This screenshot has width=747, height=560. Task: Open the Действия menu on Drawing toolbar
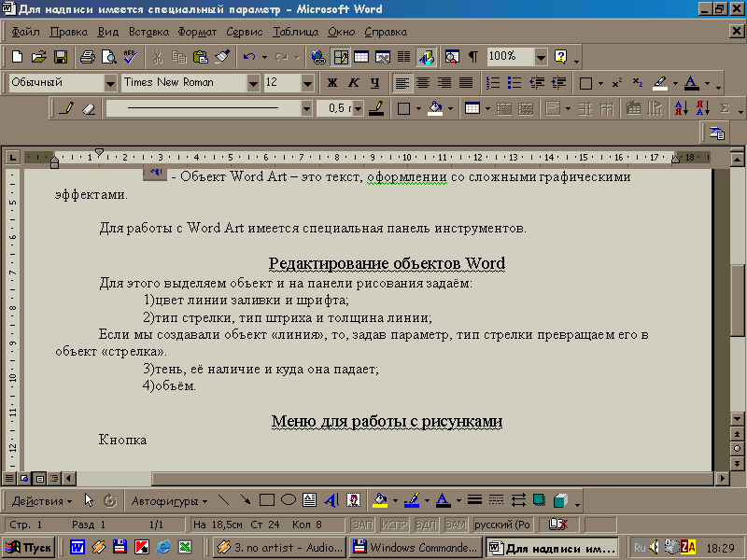point(41,501)
